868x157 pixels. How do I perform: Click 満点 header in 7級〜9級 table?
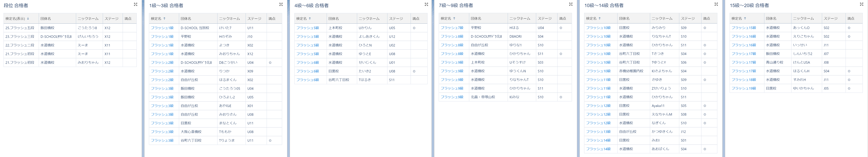click(564, 18)
